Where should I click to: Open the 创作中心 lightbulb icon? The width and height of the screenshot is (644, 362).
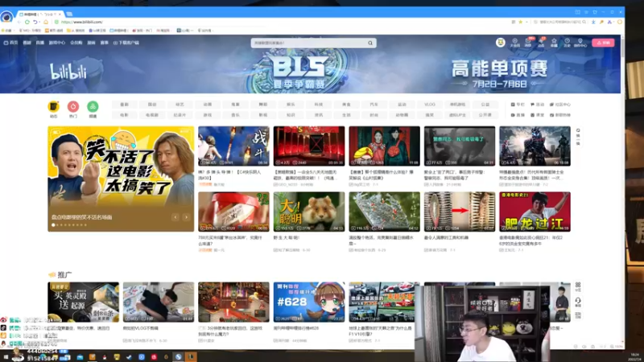[580, 43]
